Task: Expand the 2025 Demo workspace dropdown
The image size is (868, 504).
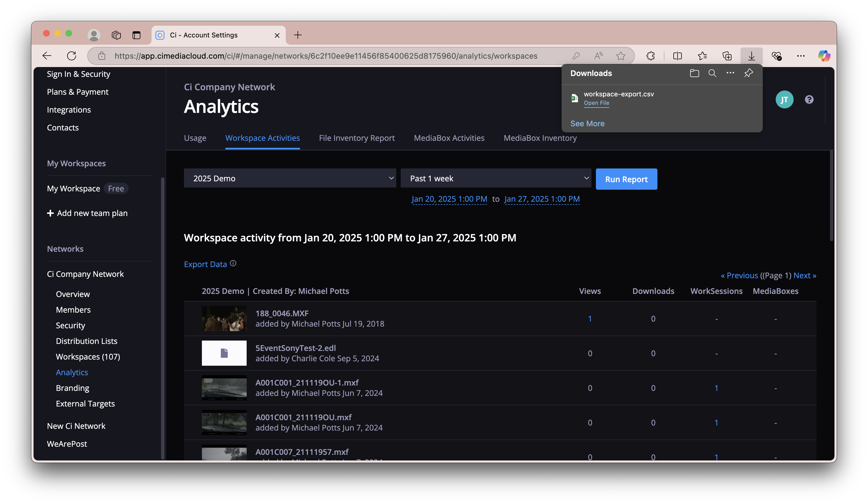Action: click(290, 178)
